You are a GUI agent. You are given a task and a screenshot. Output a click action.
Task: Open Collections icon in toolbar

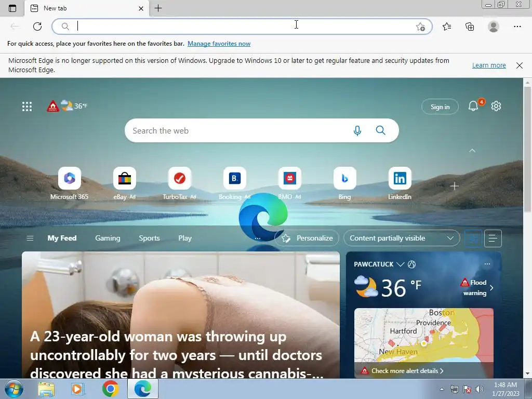pyautogui.click(x=470, y=26)
